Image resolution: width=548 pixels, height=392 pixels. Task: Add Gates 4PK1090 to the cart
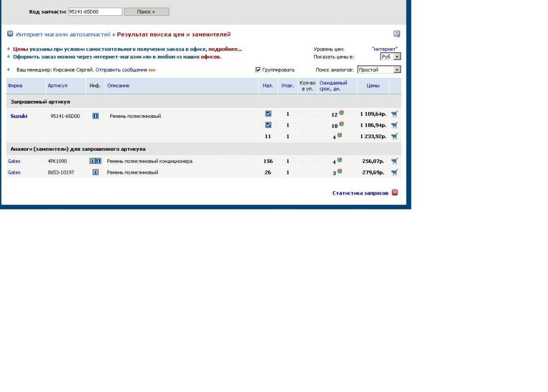[395, 161]
